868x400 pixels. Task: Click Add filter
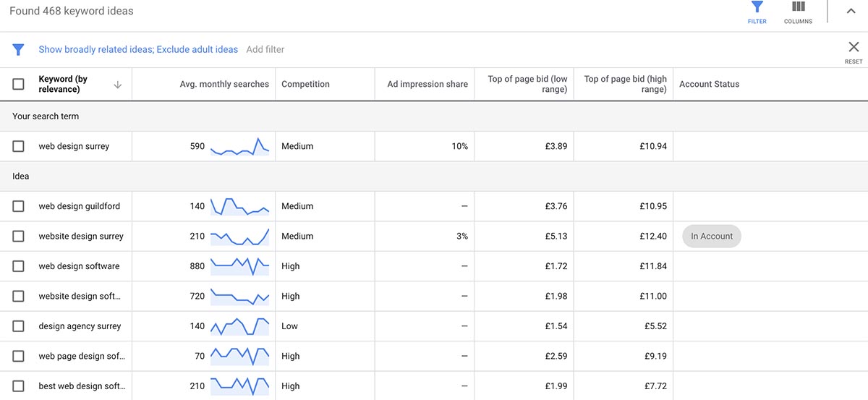tap(265, 49)
